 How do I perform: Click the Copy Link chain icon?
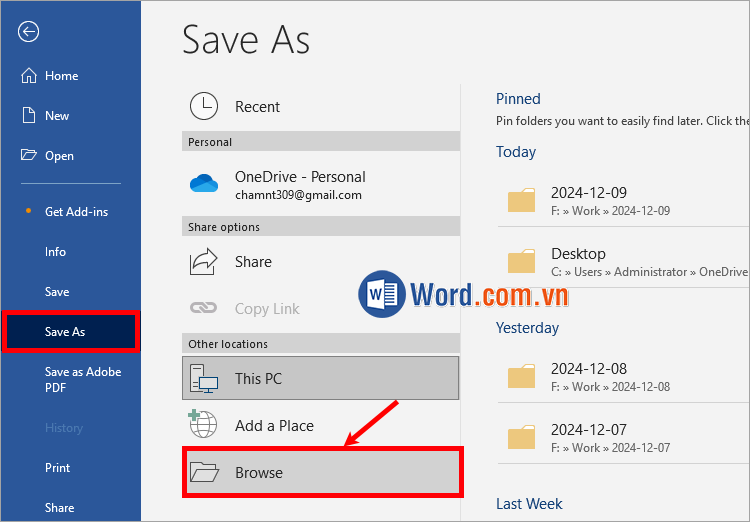[x=204, y=308]
